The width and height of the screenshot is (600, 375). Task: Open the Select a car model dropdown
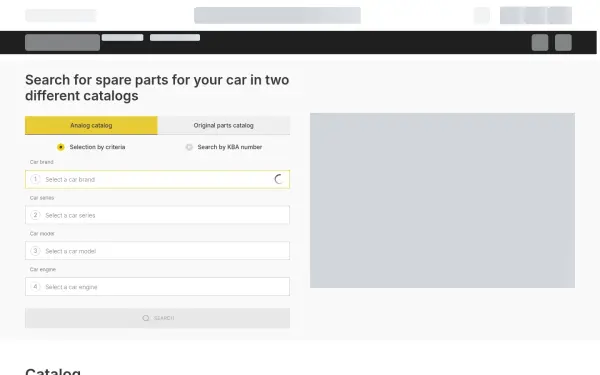(x=157, y=251)
